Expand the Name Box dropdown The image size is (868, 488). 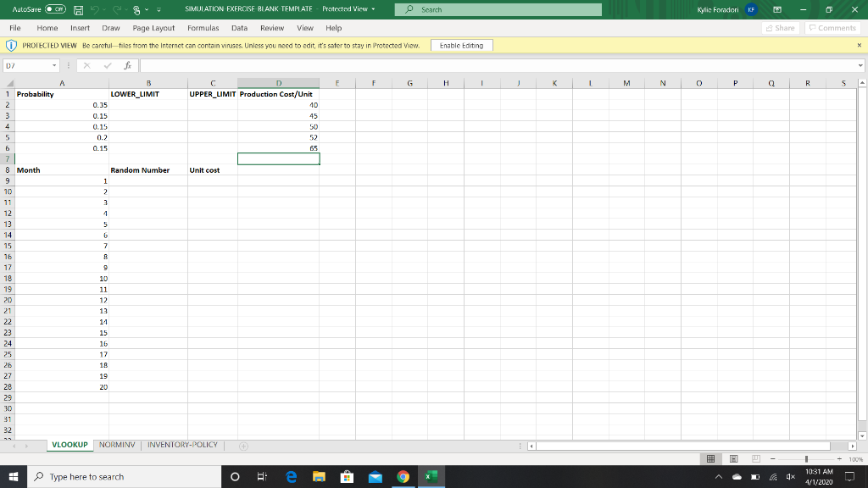click(54, 65)
